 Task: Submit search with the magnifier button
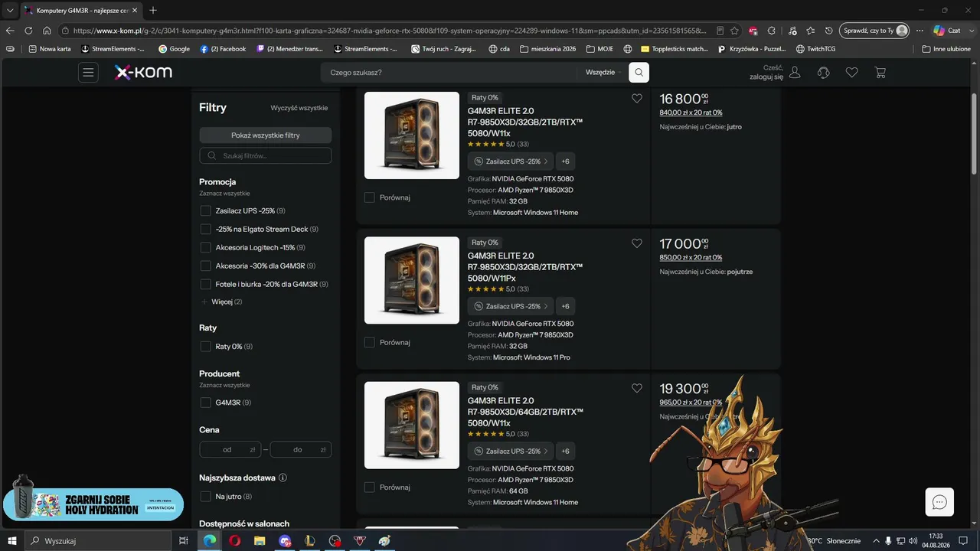coord(639,73)
